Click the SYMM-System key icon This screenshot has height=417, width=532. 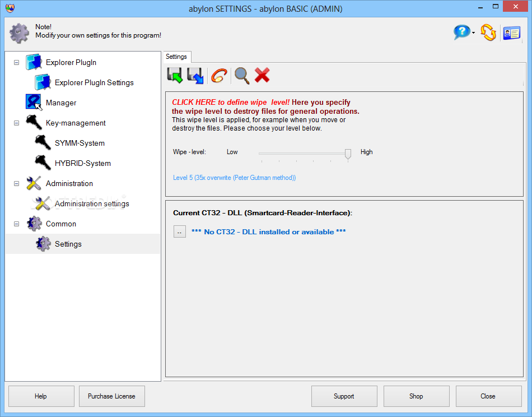point(43,142)
